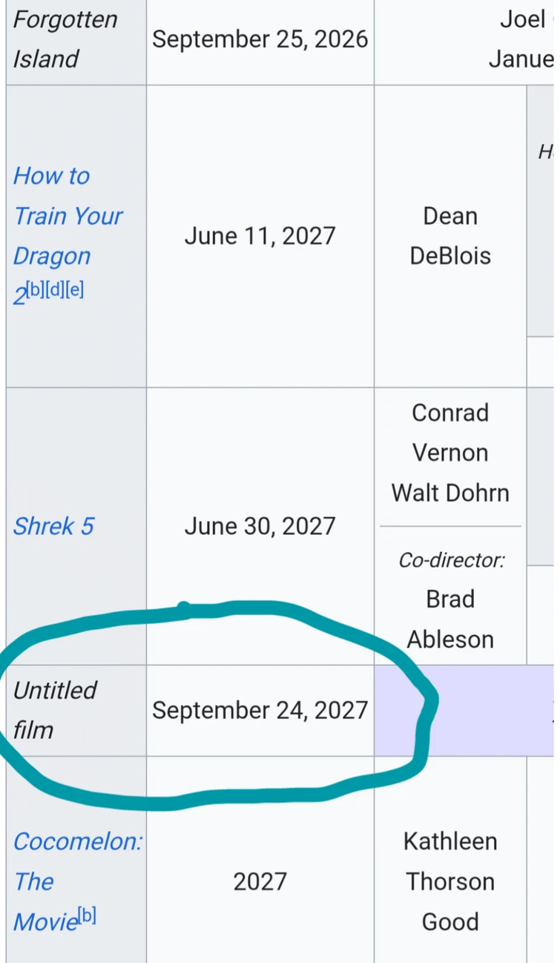The height and width of the screenshot is (963, 560).
Task: Click the Untitled film title cell
Action: [x=55, y=710]
